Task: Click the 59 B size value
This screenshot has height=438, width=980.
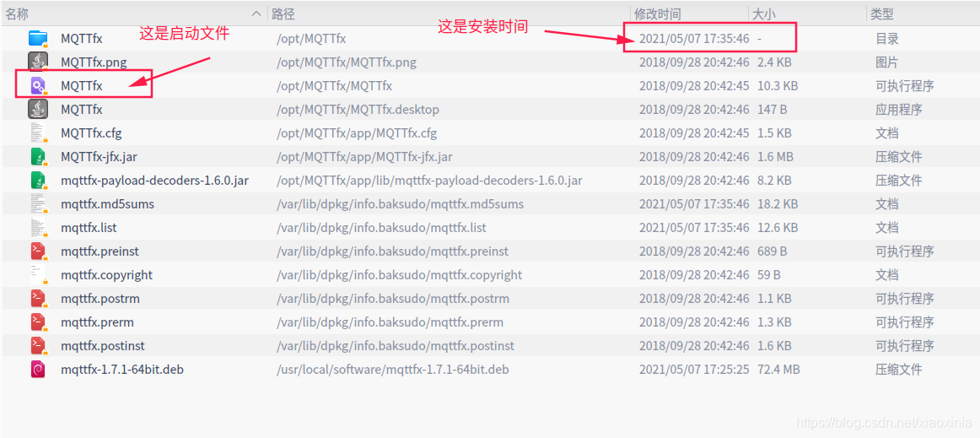Action: pyautogui.click(x=769, y=274)
